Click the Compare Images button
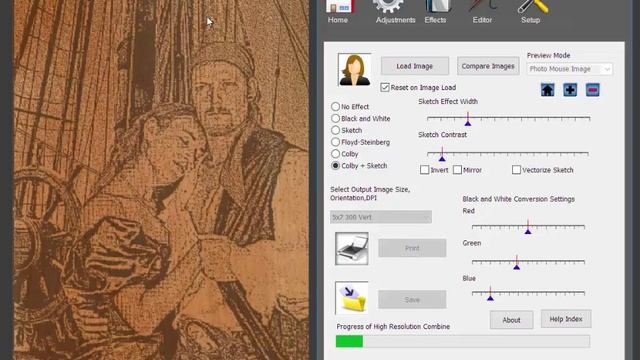This screenshot has height=360, width=640. 488,66
